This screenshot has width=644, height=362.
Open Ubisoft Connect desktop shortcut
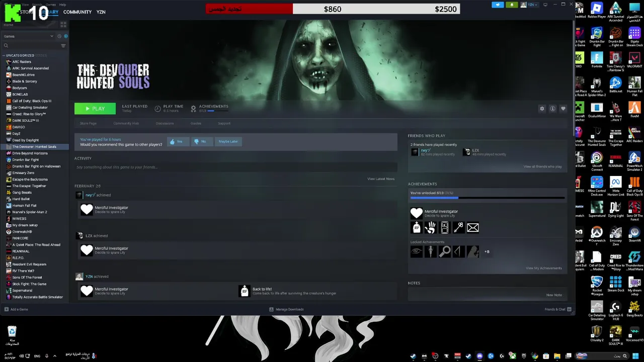tap(597, 161)
